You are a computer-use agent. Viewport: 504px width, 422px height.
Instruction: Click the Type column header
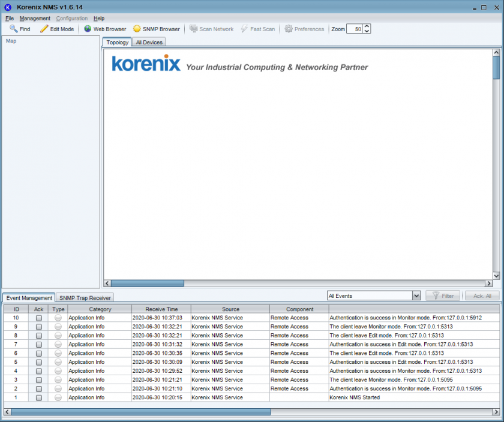(58, 309)
